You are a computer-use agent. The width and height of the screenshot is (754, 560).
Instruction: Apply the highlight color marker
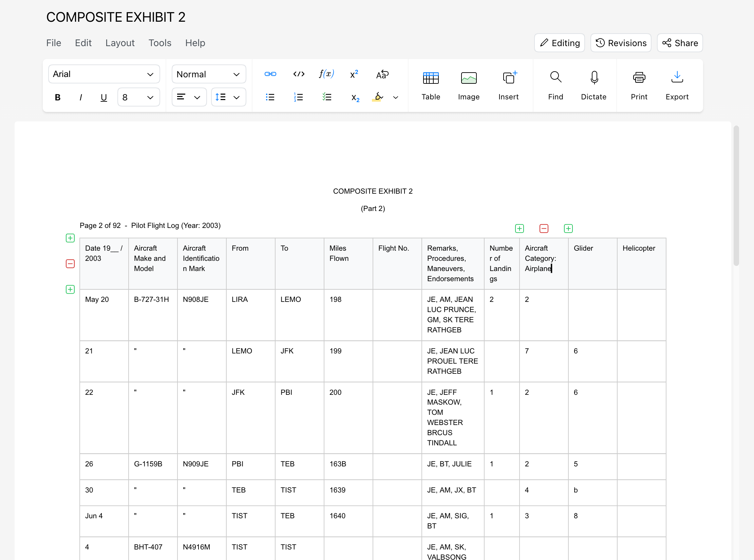pos(378,97)
